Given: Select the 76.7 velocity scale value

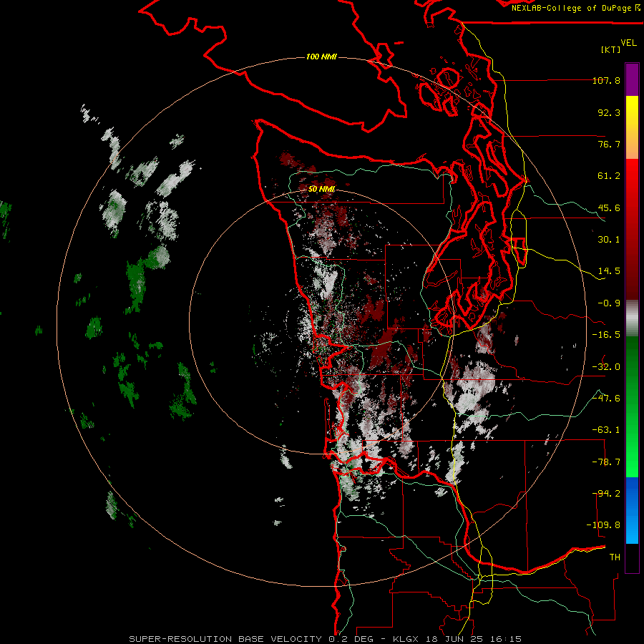Looking at the screenshot, I should tap(609, 144).
